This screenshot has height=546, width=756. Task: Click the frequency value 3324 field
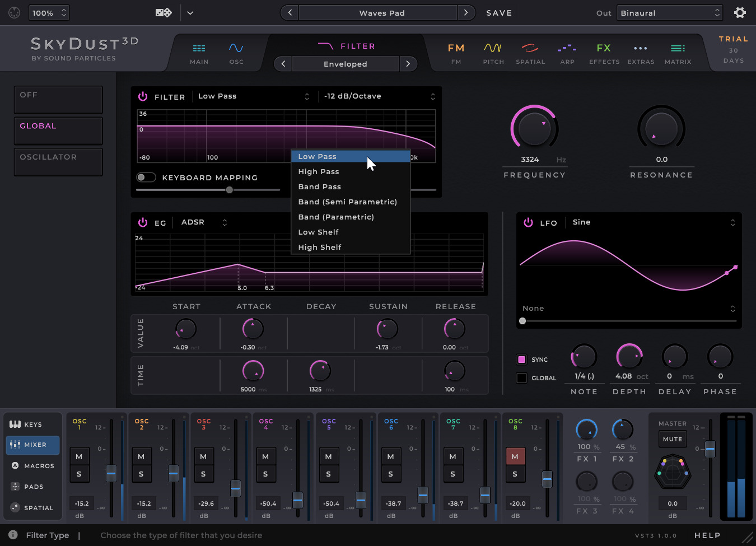(x=530, y=160)
